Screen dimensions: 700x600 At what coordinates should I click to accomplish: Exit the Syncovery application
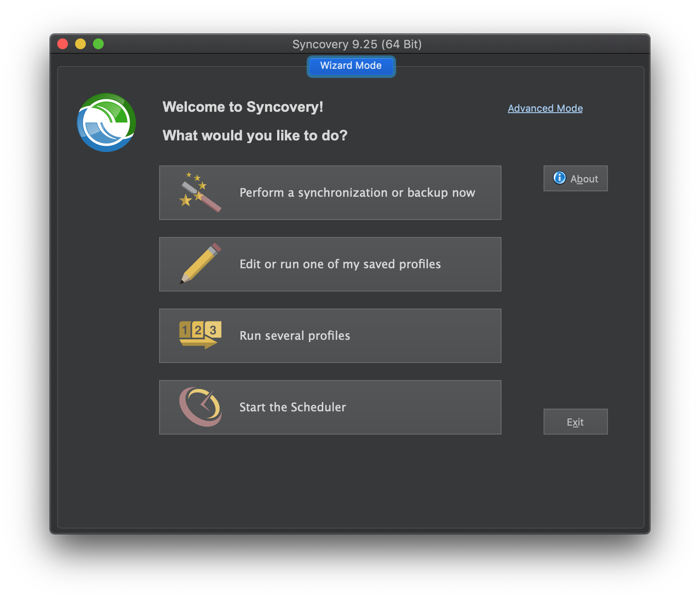(x=576, y=422)
